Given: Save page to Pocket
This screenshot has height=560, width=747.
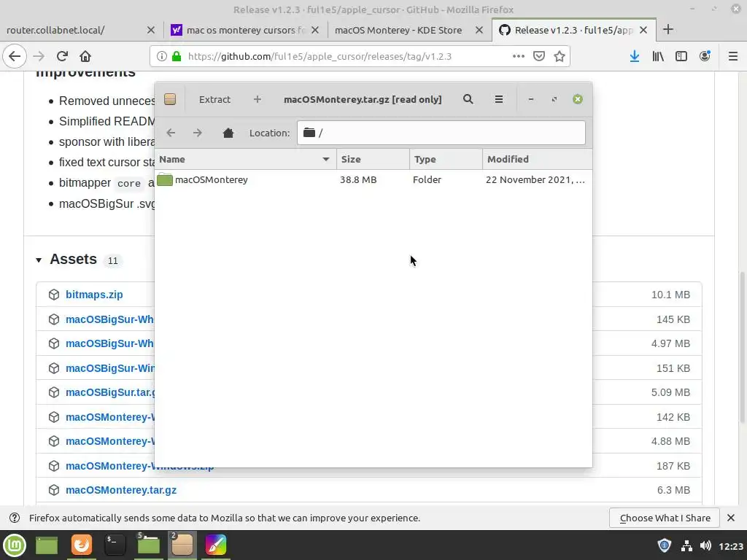Looking at the screenshot, I should (x=539, y=56).
